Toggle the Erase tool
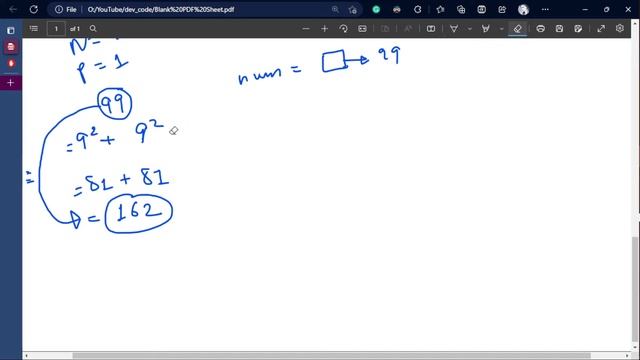Screen dimensions: 640x360 pyautogui.click(x=518, y=29)
